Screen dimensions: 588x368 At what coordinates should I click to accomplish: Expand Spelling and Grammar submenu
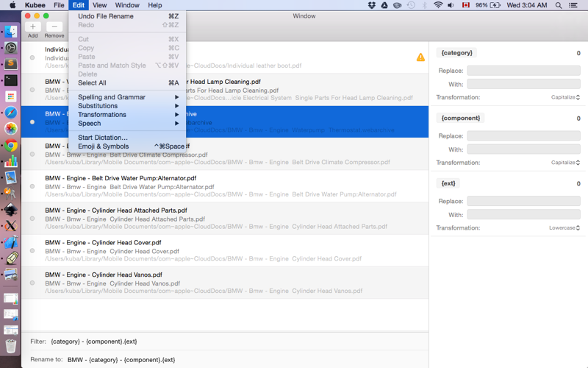[x=127, y=97]
